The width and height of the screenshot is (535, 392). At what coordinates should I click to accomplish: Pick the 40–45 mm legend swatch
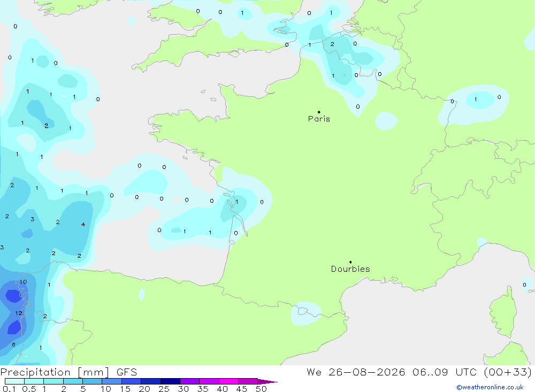tap(228, 381)
